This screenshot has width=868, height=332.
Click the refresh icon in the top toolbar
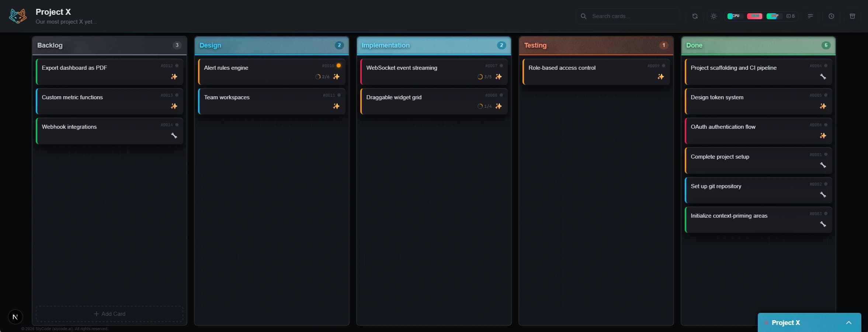[x=695, y=16]
